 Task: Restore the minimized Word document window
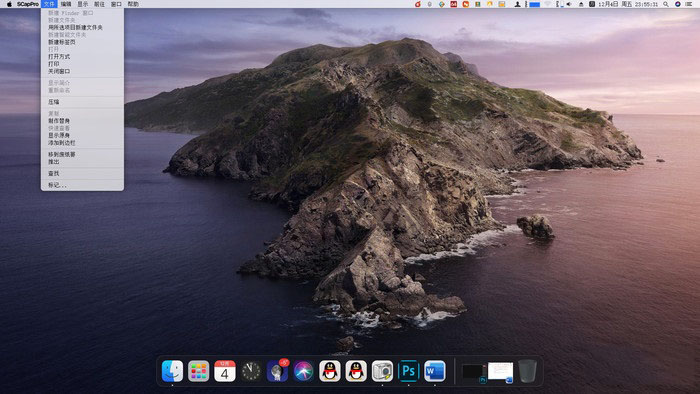click(500, 372)
